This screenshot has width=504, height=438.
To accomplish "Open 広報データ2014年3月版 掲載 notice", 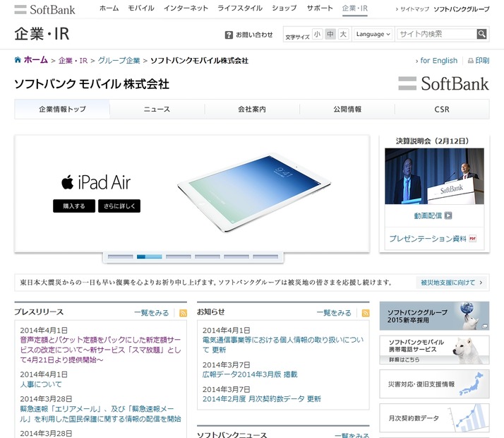I will pos(250,374).
